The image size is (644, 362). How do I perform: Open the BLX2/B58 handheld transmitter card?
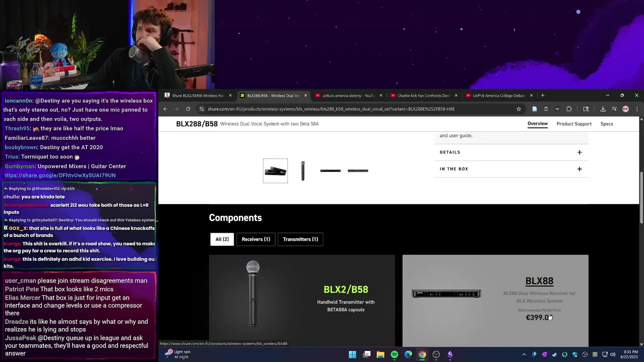click(302, 300)
